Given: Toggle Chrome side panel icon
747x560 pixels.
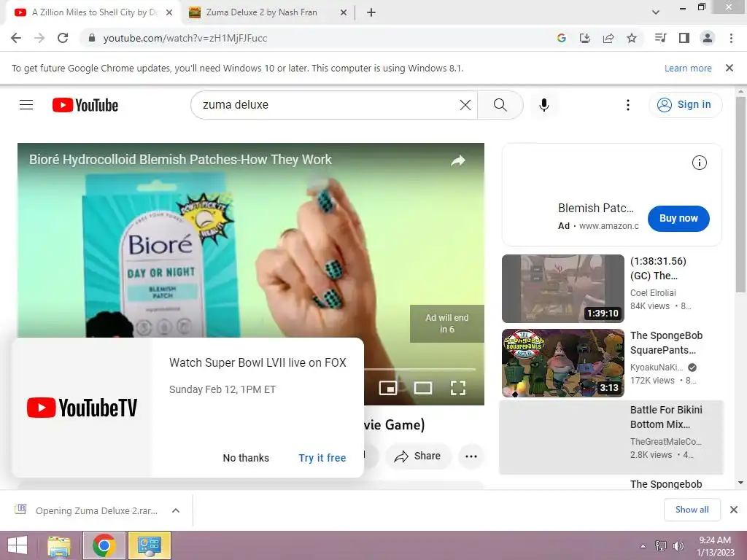Looking at the screenshot, I should (x=684, y=38).
